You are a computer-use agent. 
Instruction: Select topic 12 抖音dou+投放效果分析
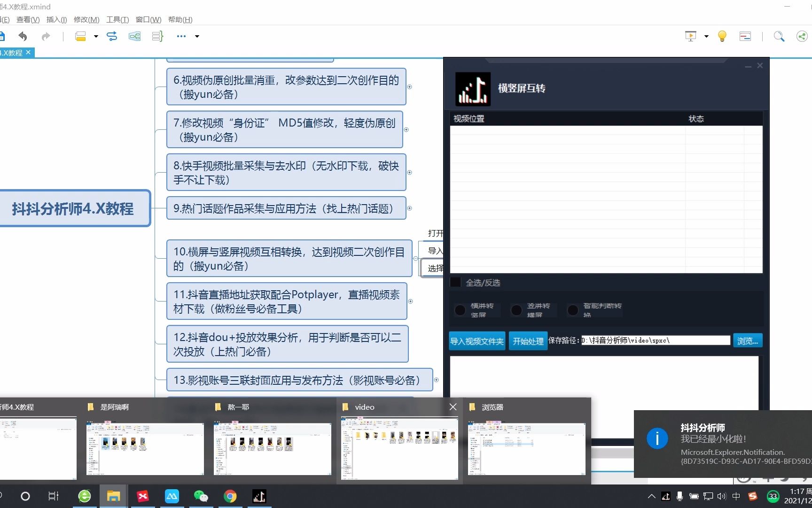click(x=287, y=344)
